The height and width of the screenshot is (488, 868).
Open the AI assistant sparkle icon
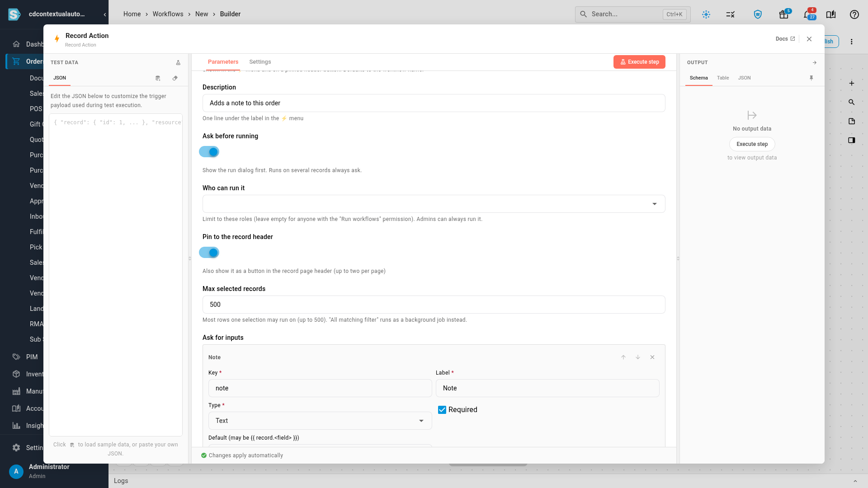click(x=706, y=14)
